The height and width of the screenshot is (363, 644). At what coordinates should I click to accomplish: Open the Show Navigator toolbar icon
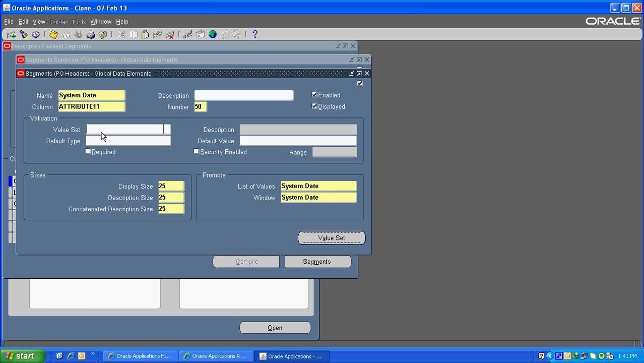36,35
